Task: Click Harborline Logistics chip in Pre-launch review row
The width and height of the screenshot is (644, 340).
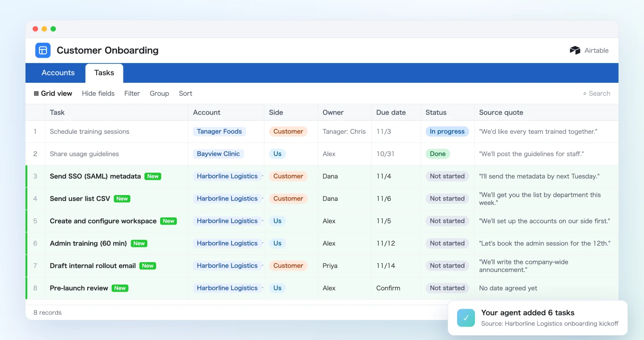Action: coord(227,288)
